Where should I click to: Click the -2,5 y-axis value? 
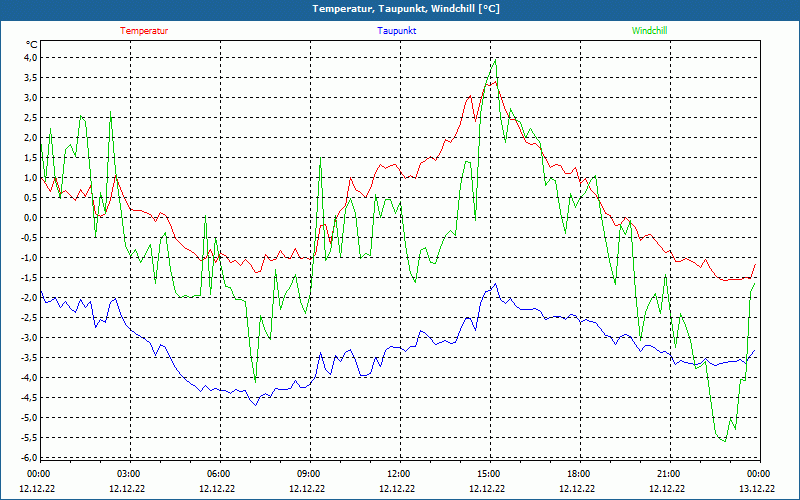coord(29,317)
